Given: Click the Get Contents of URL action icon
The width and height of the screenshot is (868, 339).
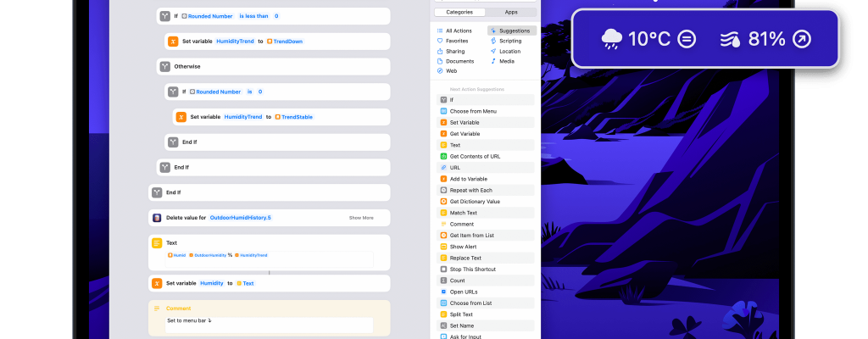Looking at the screenshot, I should click(443, 156).
